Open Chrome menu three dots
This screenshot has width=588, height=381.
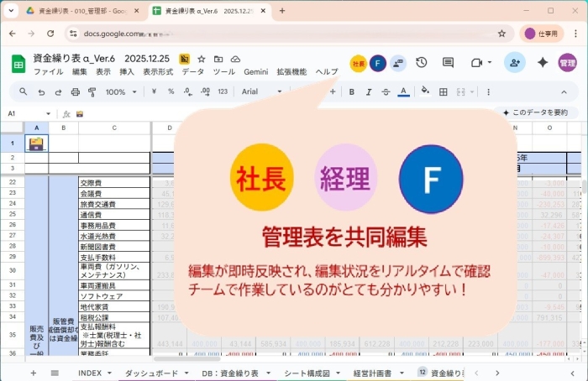coord(575,34)
